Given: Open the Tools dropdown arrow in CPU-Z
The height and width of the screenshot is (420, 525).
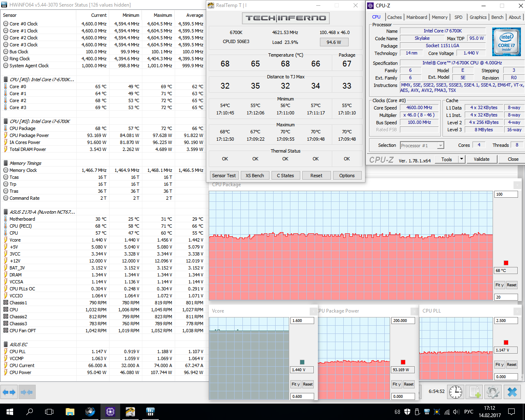Looking at the screenshot, I should [461, 159].
